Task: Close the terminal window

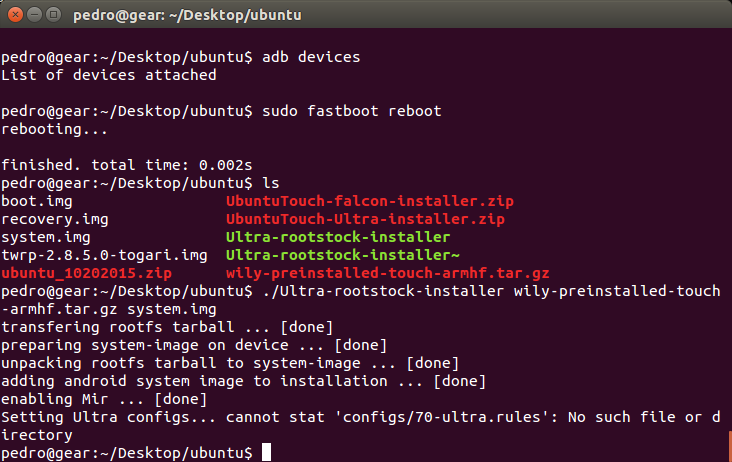Action: (14, 15)
